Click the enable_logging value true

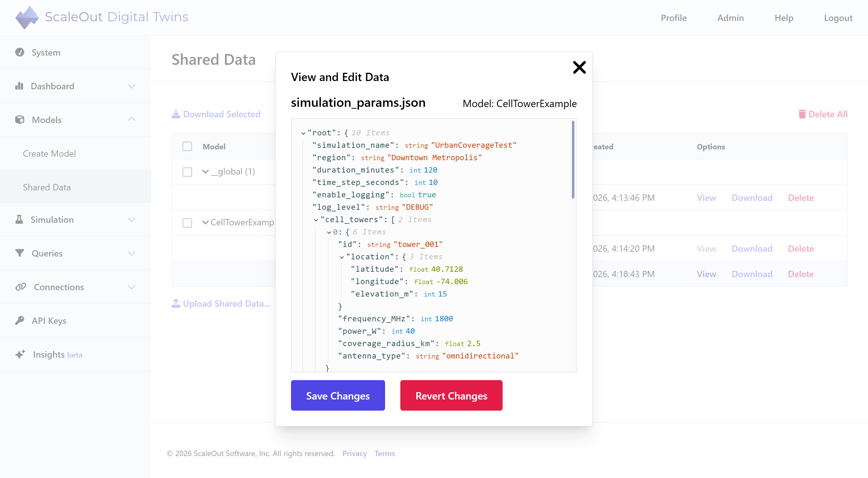tap(427, 195)
